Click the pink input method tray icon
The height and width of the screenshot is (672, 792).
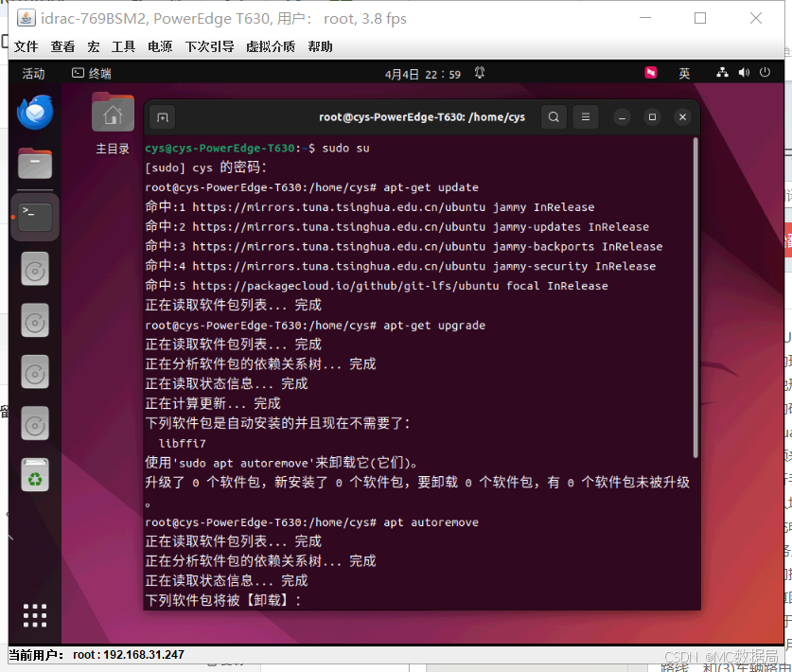[x=651, y=73]
